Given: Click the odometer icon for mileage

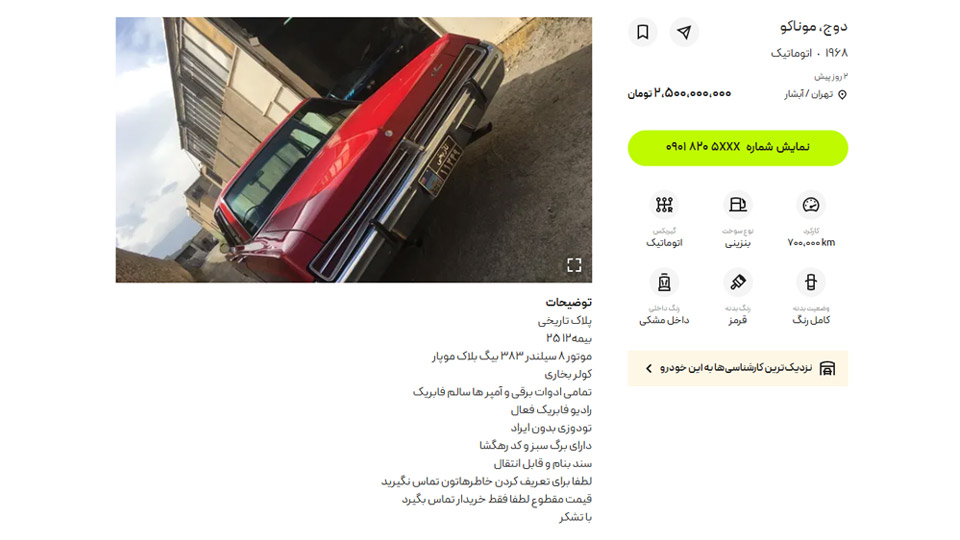Looking at the screenshot, I should [x=811, y=204].
